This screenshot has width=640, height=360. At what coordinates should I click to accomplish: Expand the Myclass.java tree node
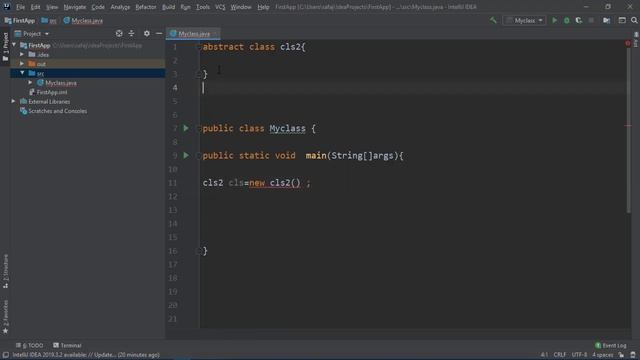coord(30,82)
